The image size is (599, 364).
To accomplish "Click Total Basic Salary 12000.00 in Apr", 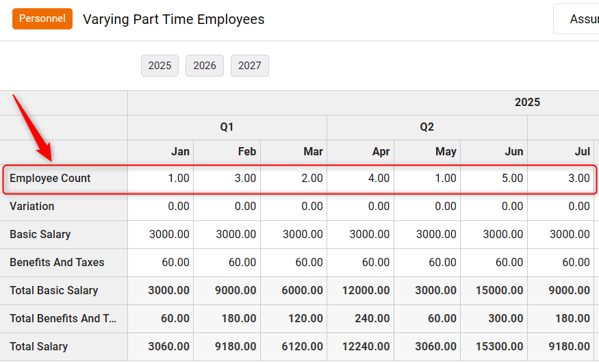I will (x=361, y=291).
